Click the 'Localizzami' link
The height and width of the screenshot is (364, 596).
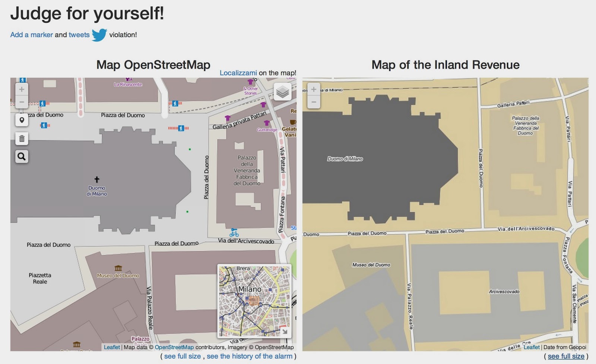(238, 73)
